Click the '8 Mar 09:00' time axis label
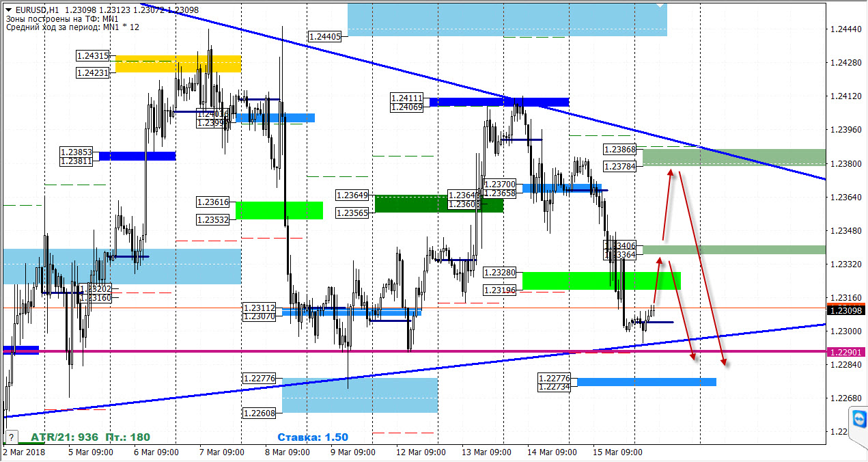The width and height of the screenshot is (868, 462). pyautogui.click(x=288, y=452)
